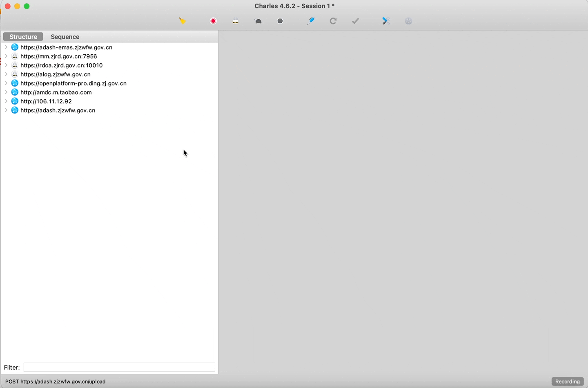This screenshot has height=388, width=588.
Task: Expand the amdc.m.taobao.com host
Action: coord(6,92)
